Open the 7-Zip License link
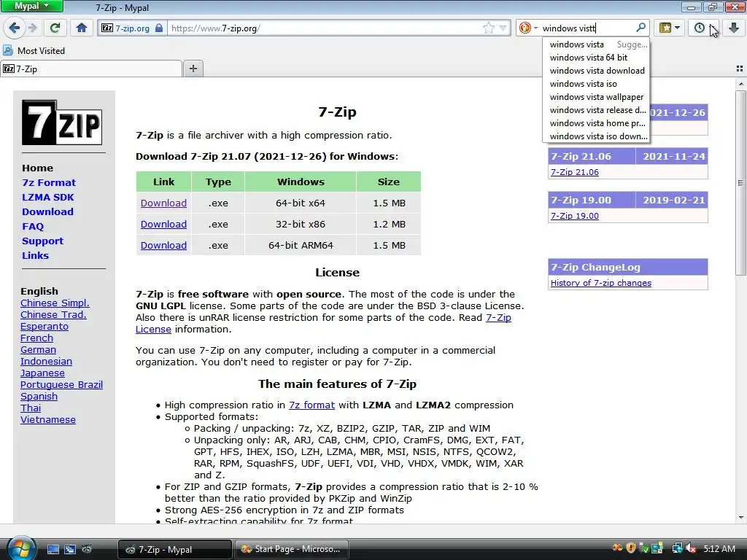This screenshot has width=747, height=560. [323, 323]
